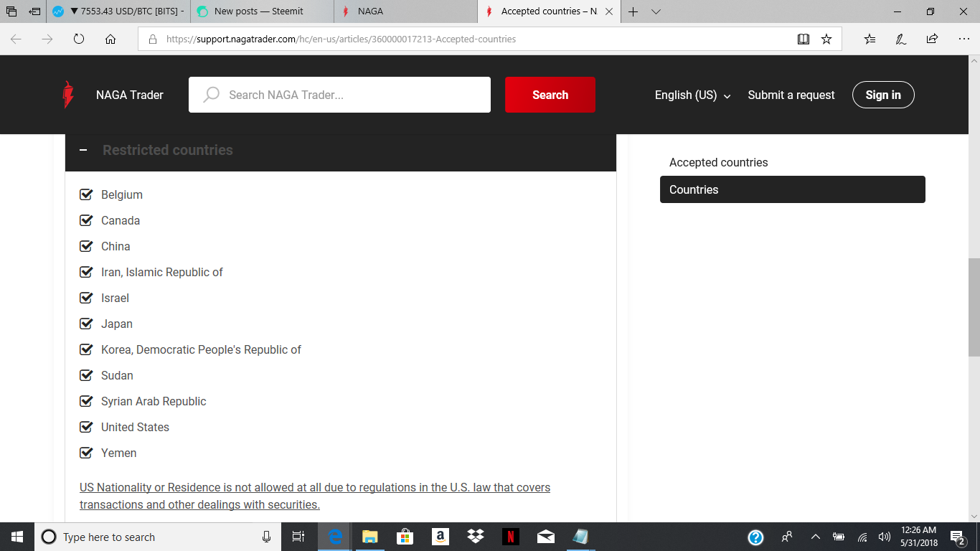The width and height of the screenshot is (980, 551).
Task: Launch Dropbox from the taskbar
Action: tap(475, 537)
